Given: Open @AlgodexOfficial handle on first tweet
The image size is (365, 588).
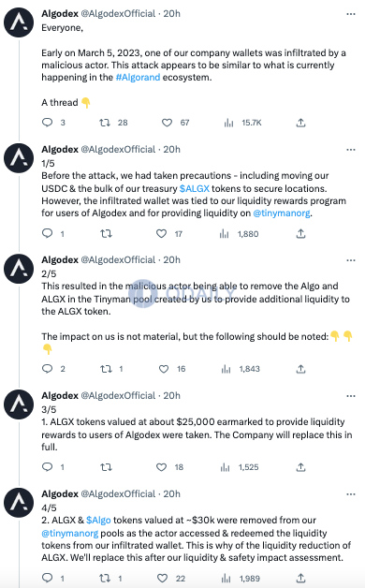Looking at the screenshot, I should 118,13.
